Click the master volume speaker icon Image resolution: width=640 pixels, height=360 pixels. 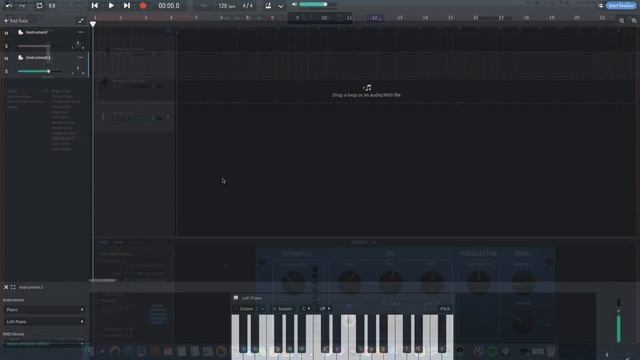click(294, 4)
